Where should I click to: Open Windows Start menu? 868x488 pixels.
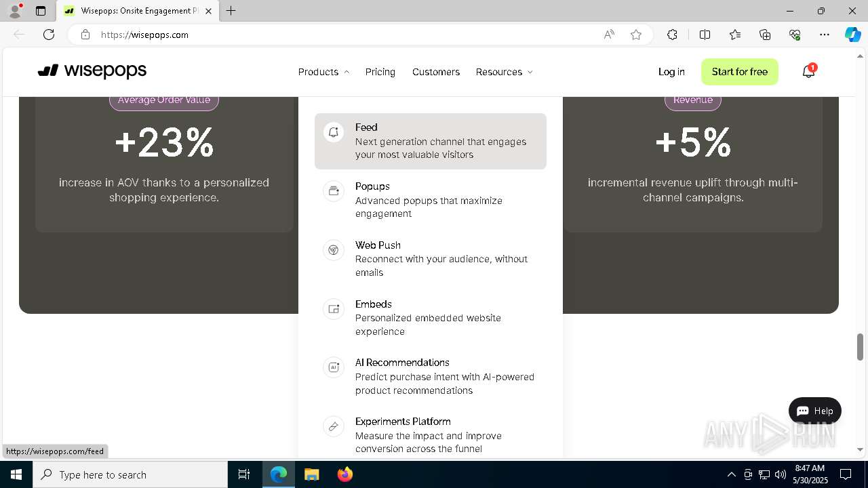pyautogui.click(x=16, y=474)
